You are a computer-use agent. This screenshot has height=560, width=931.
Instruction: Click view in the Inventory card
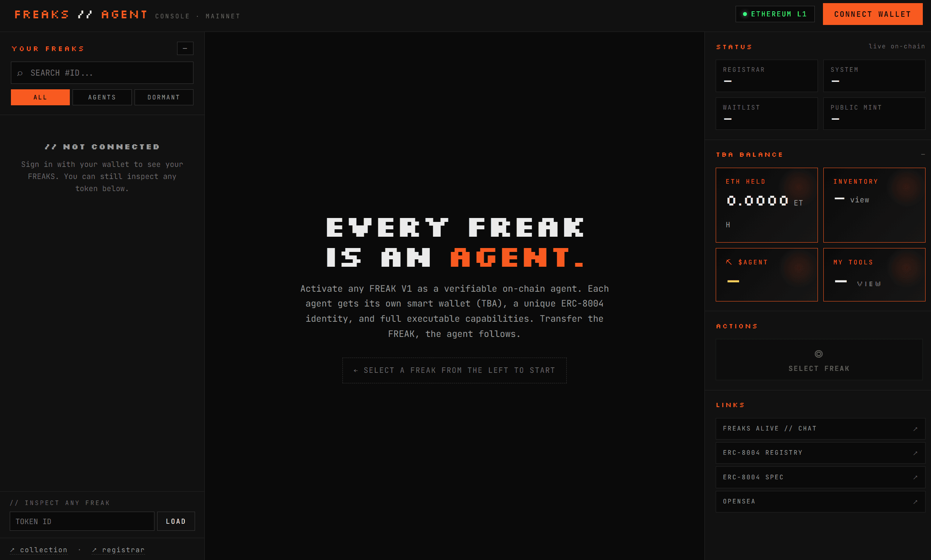coord(860,200)
